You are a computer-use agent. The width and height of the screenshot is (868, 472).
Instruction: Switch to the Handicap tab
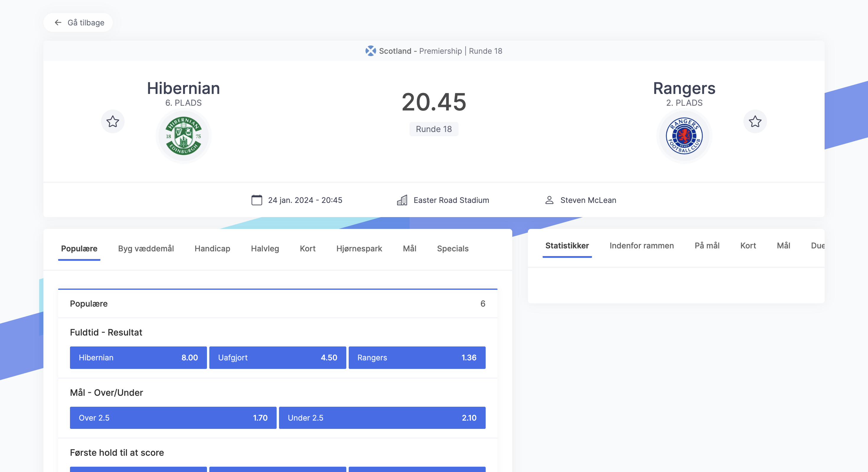point(212,248)
